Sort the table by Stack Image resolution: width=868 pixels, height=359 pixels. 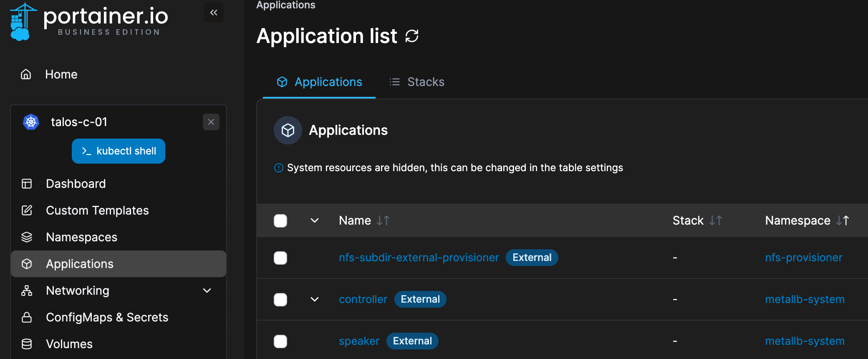coord(697,220)
